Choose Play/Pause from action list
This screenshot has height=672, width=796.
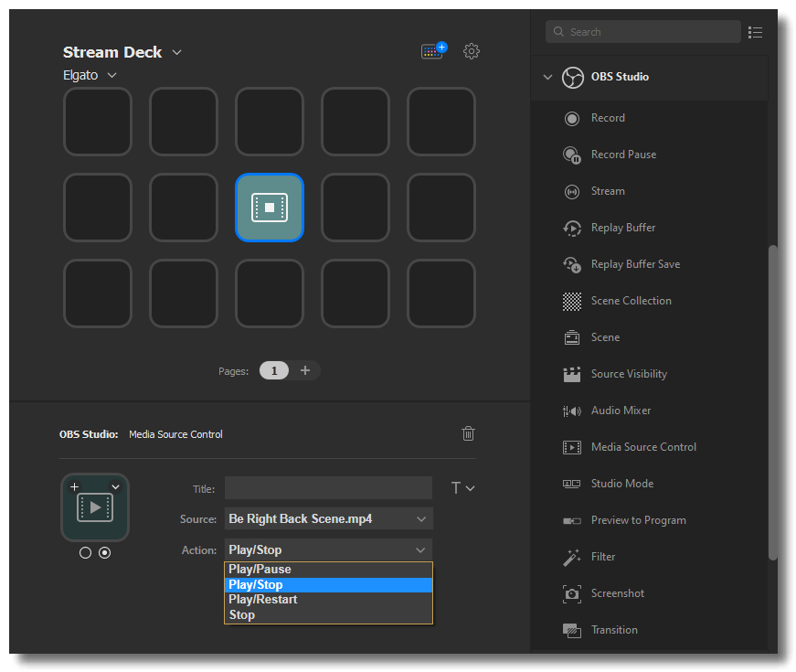pyautogui.click(x=328, y=570)
